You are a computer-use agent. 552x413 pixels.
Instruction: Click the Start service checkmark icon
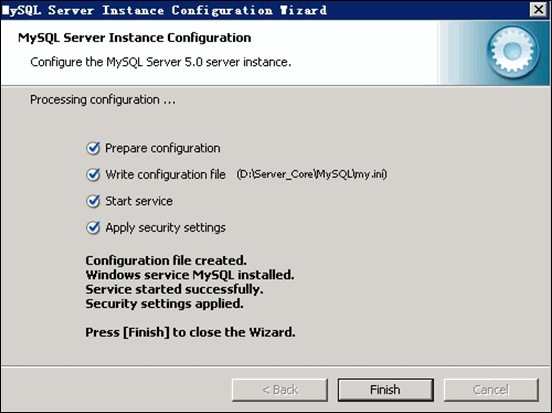point(93,201)
